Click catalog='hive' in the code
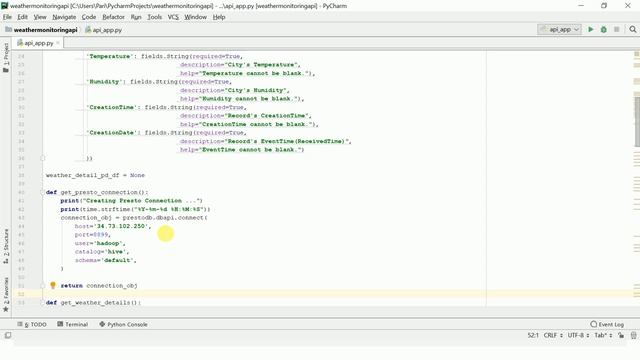The height and width of the screenshot is (360, 640). pyautogui.click(x=102, y=252)
